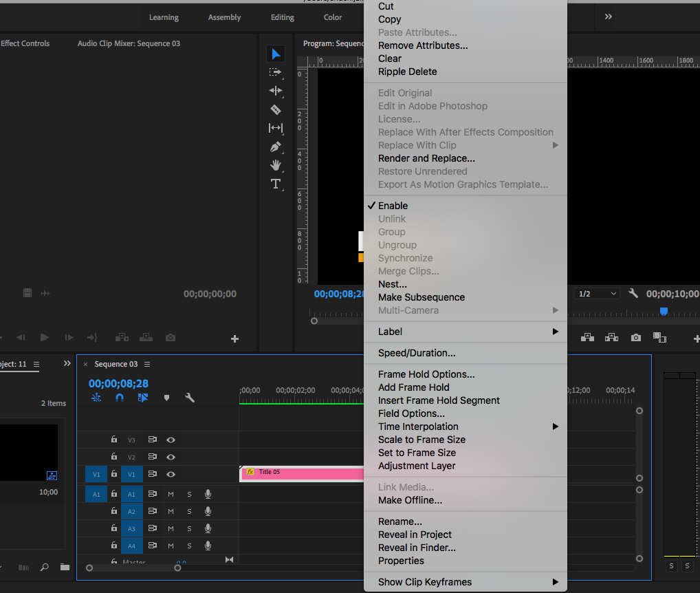Select the Razor tool

(x=275, y=109)
